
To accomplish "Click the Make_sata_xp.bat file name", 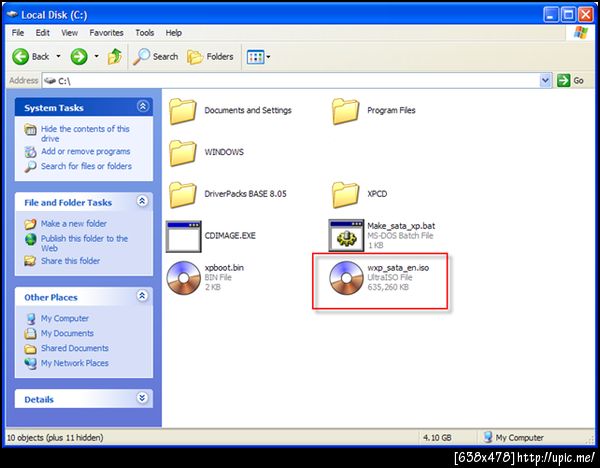I will click(x=401, y=226).
